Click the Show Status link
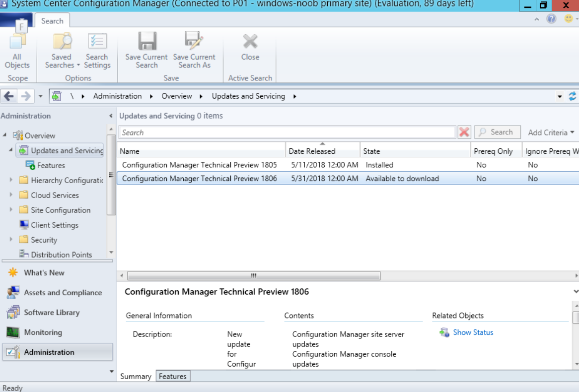This screenshot has height=392, width=579. [473, 332]
